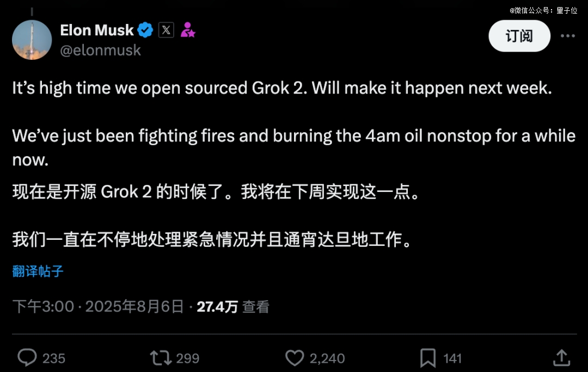
Task: Click the repost arrows icon
Action: coord(161,358)
